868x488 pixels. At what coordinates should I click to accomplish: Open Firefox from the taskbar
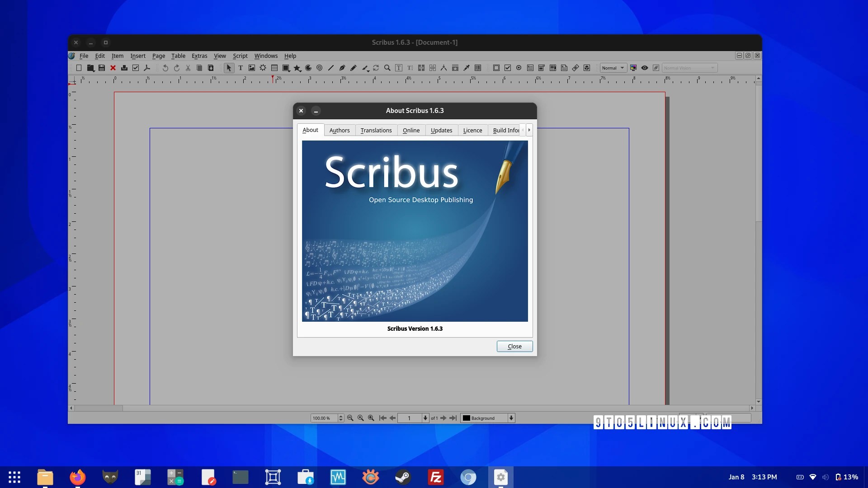(77, 477)
